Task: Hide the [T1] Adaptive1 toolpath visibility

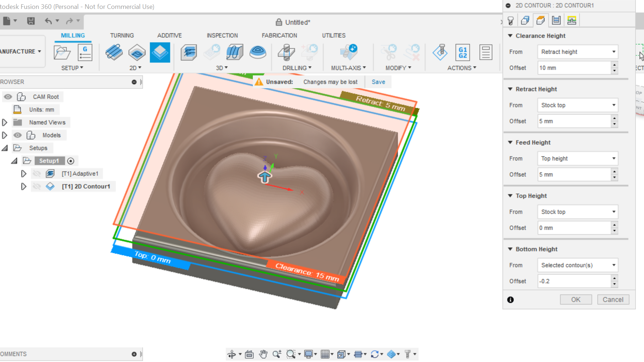Action: pyautogui.click(x=37, y=174)
